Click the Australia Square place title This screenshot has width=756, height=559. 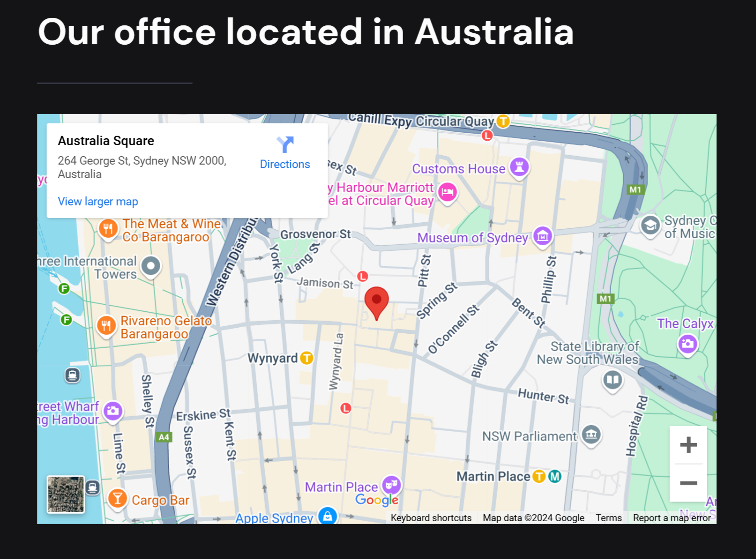[106, 141]
